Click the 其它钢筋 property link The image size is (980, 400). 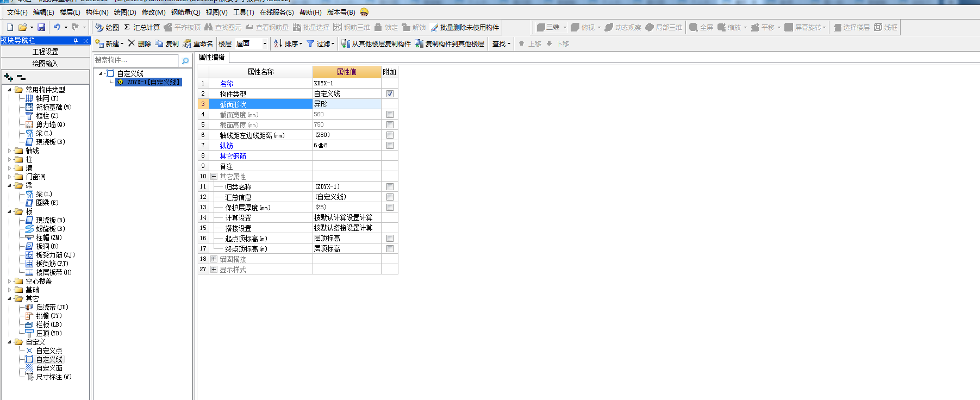coord(233,156)
